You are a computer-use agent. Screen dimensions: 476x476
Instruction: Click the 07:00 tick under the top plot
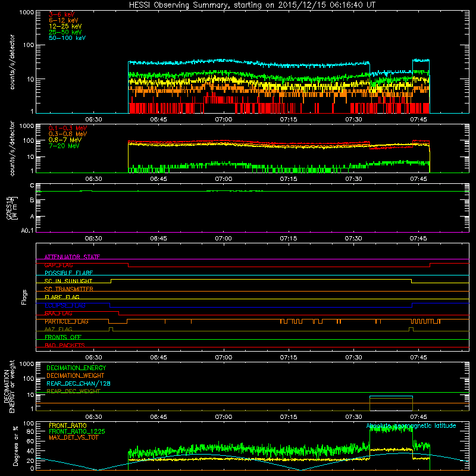click(x=224, y=120)
